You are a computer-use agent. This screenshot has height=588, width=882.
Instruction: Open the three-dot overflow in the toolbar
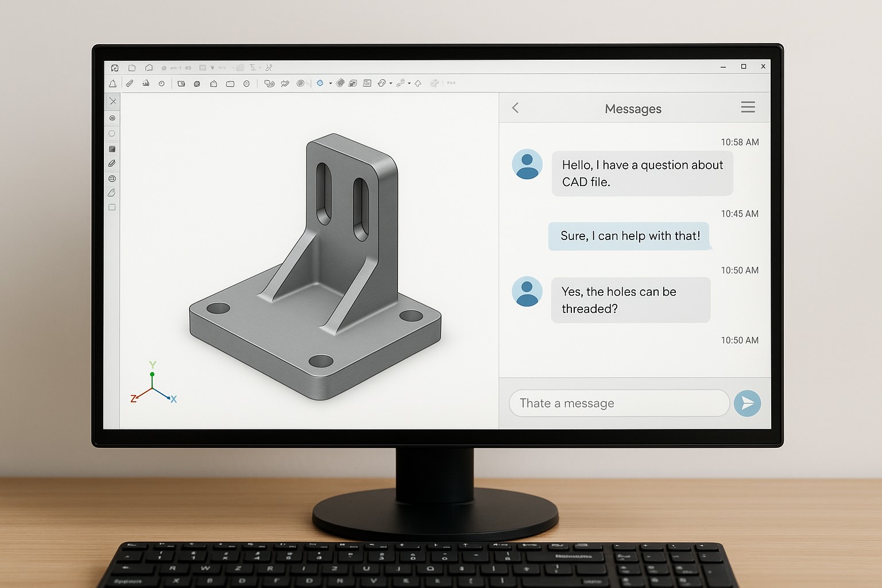(451, 83)
